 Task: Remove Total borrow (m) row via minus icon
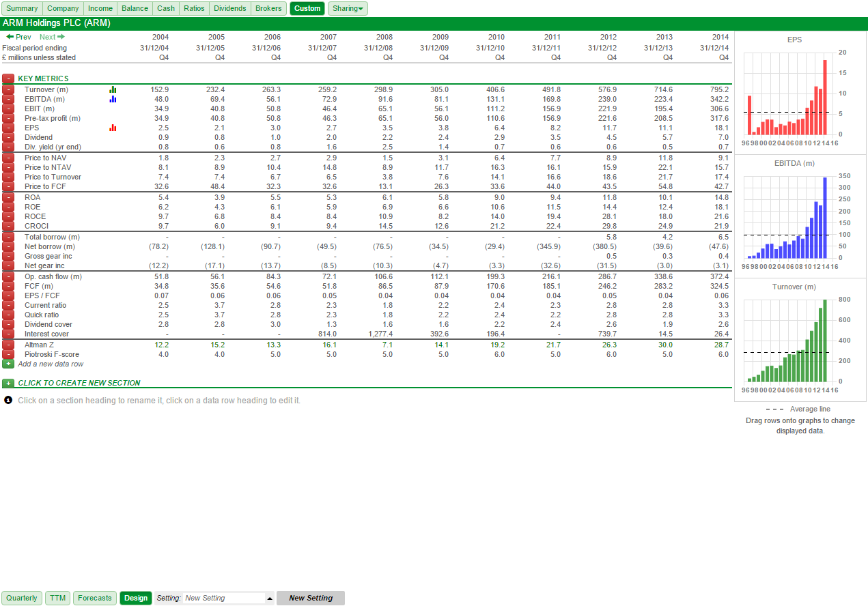pos(8,237)
